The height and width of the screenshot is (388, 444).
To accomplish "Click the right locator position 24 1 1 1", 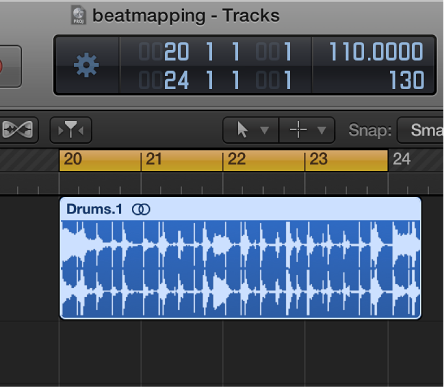I will coord(215,80).
